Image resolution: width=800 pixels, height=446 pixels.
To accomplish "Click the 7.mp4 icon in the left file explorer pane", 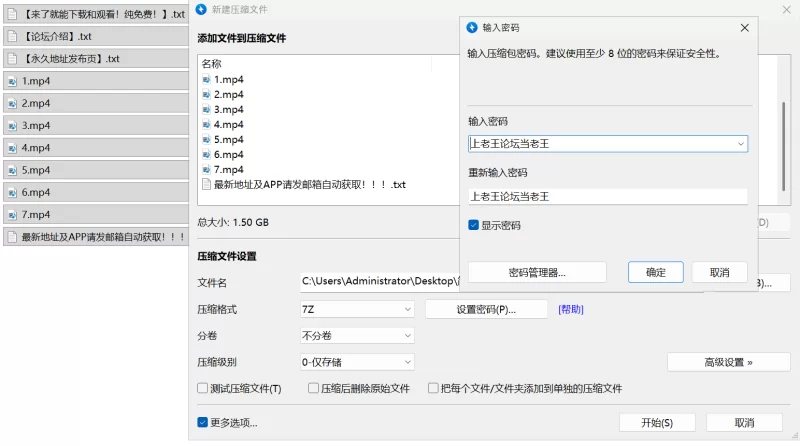I will tap(12, 215).
